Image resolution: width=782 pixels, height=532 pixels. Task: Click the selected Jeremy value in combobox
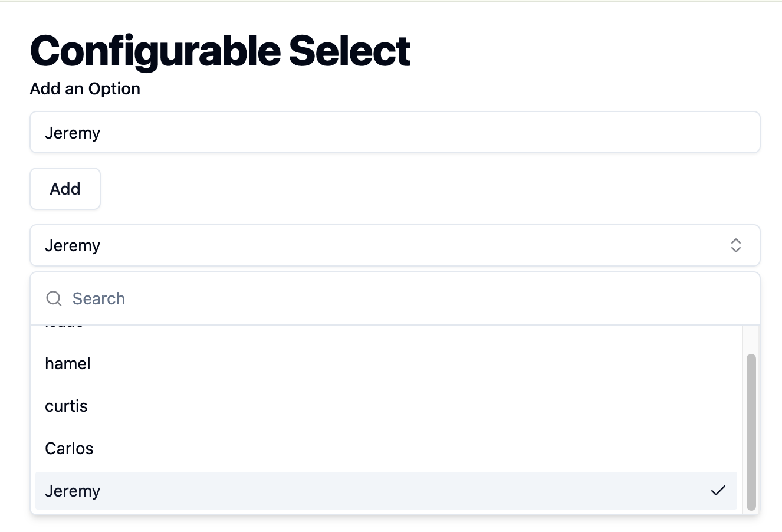(x=73, y=246)
